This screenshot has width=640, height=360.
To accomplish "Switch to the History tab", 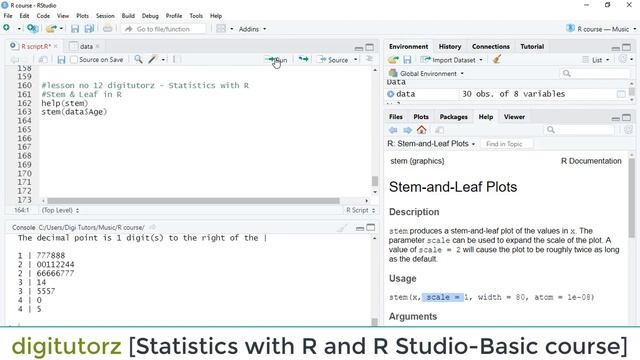I will coord(450,47).
